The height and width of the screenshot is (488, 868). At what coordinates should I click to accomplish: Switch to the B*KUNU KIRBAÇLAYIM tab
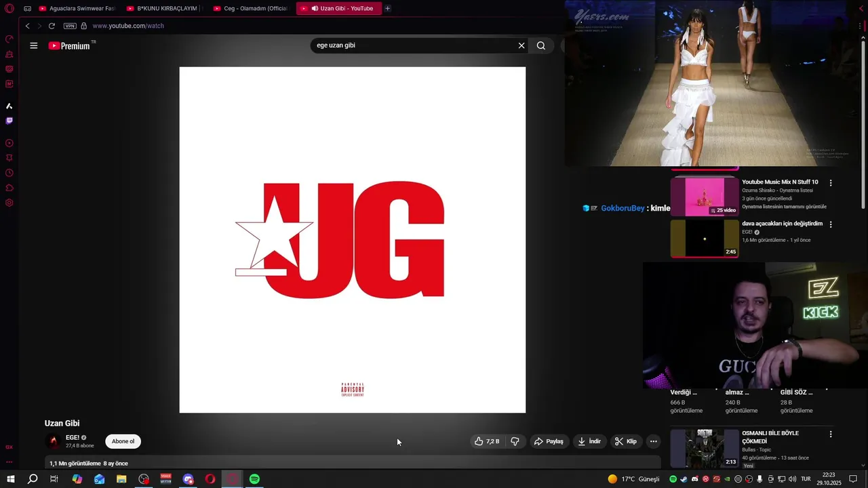[165, 9]
